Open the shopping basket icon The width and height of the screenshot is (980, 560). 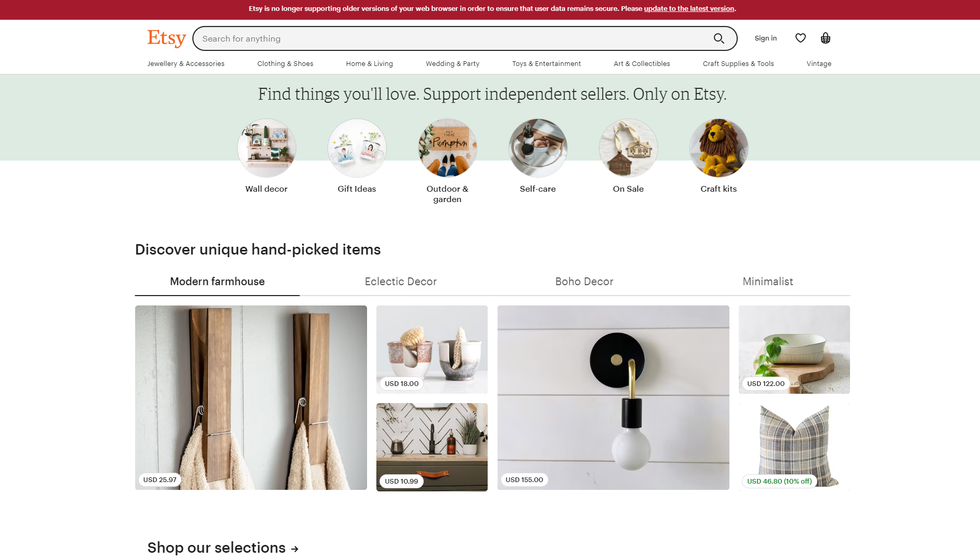(x=826, y=38)
